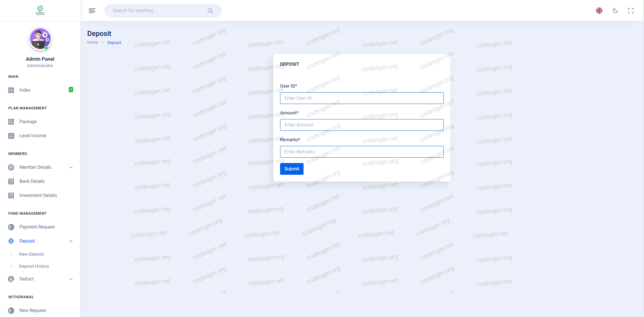Click the Zodiac logo in sidebar
The width and height of the screenshot is (644, 317).
click(40, 10)
